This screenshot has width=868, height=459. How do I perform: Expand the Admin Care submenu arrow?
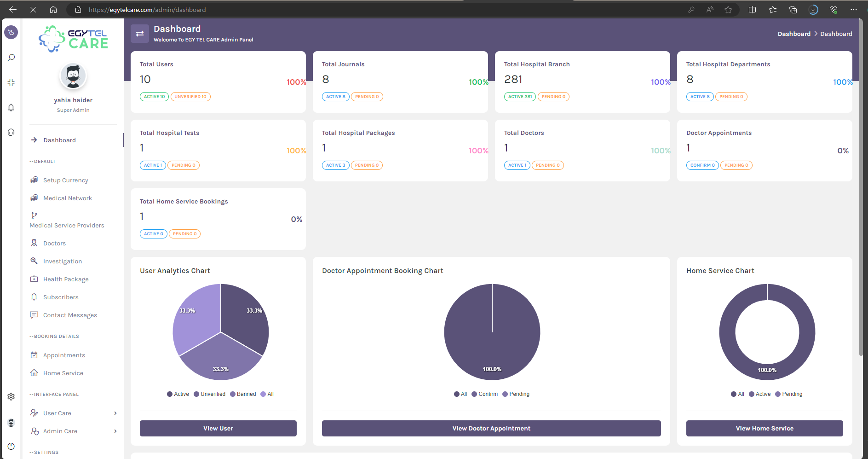115,431
